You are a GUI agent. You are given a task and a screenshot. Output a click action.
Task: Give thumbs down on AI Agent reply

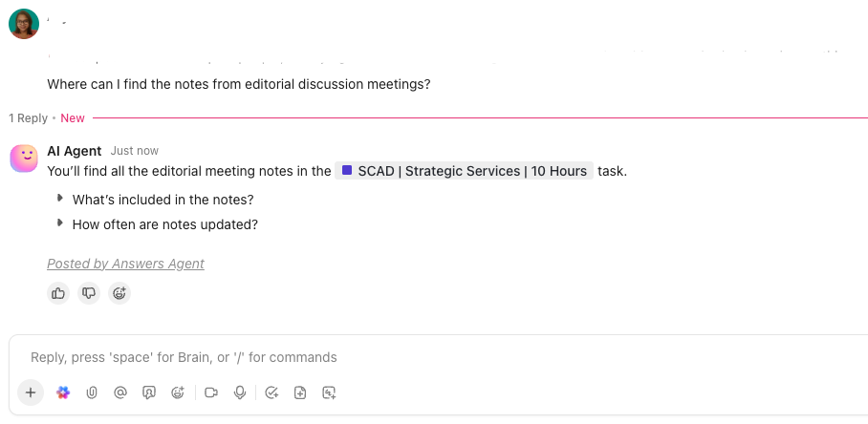[89, 293]
